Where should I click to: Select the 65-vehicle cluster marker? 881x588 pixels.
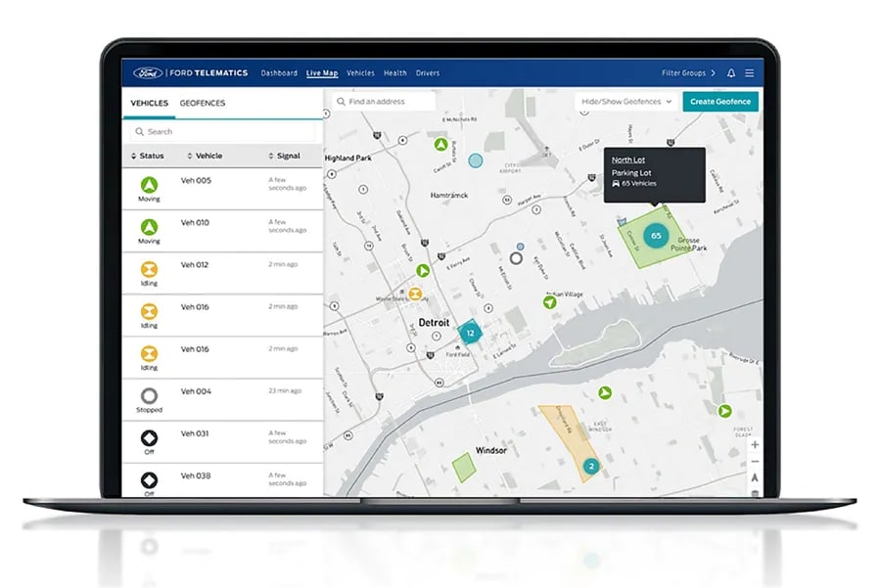[656, 236]
